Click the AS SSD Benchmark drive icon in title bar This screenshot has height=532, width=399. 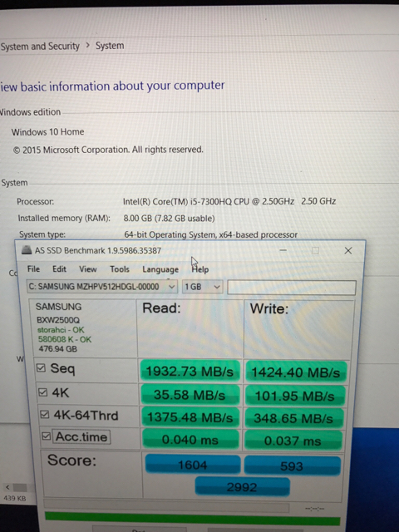point(27,250)
